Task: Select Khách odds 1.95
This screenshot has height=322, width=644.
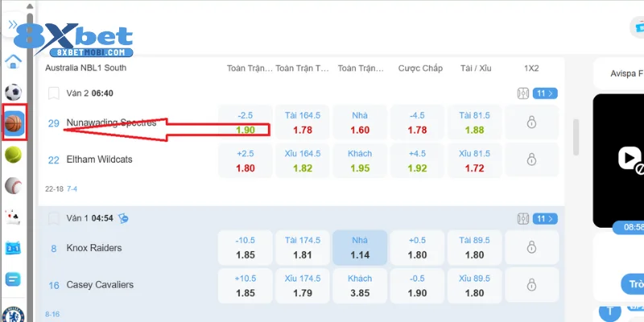Action: click(x=360, y=160)
